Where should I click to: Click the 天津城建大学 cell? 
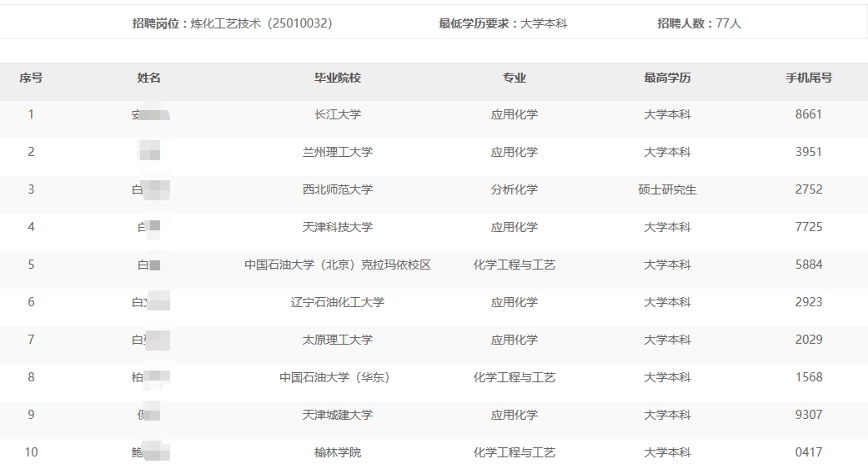(x=337, y=415)
